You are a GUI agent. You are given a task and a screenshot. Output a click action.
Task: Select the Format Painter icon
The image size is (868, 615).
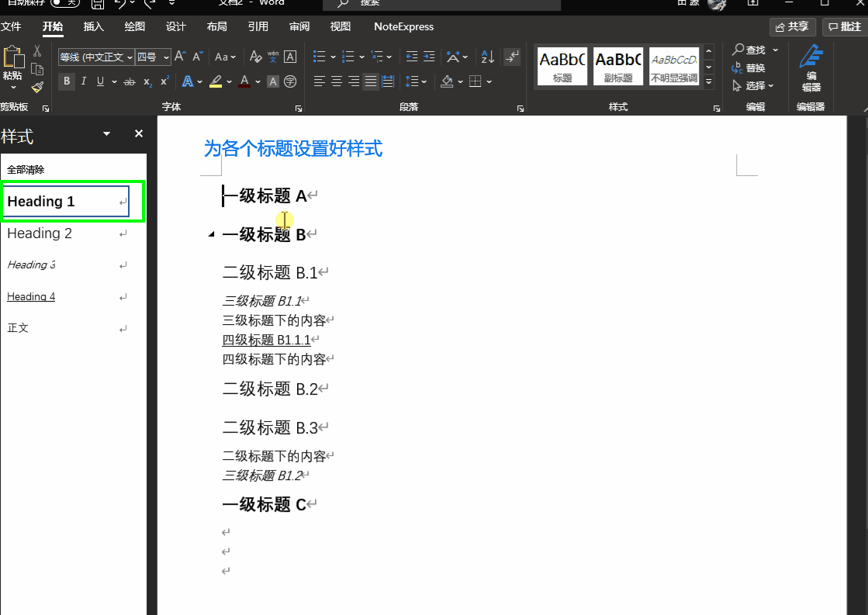click(36, 87)
